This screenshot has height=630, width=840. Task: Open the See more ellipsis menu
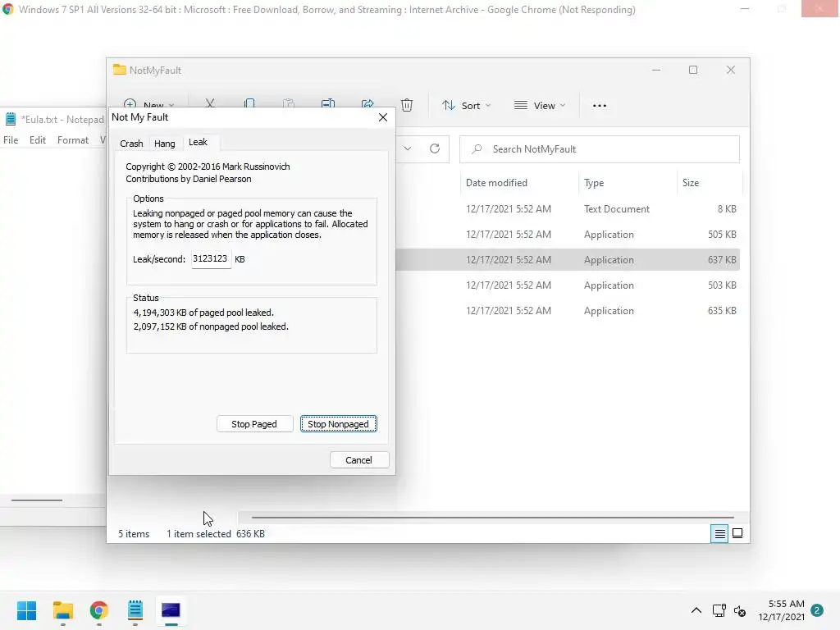pyautogui.click(x=600, y=106)
